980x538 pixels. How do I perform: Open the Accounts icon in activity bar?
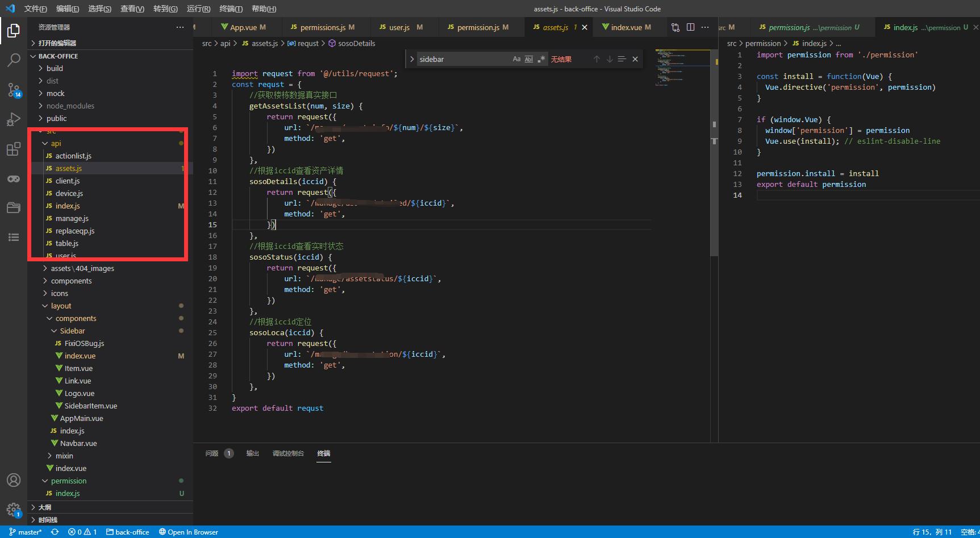(13, 480)
